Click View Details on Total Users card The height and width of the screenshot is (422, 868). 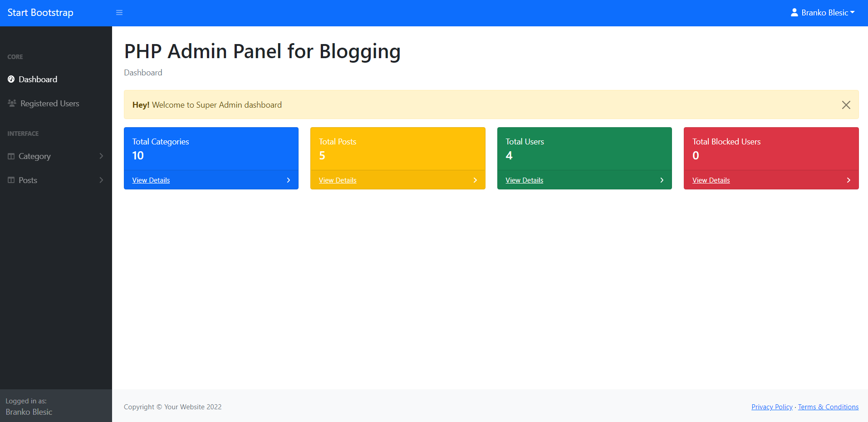pos(524,180)
